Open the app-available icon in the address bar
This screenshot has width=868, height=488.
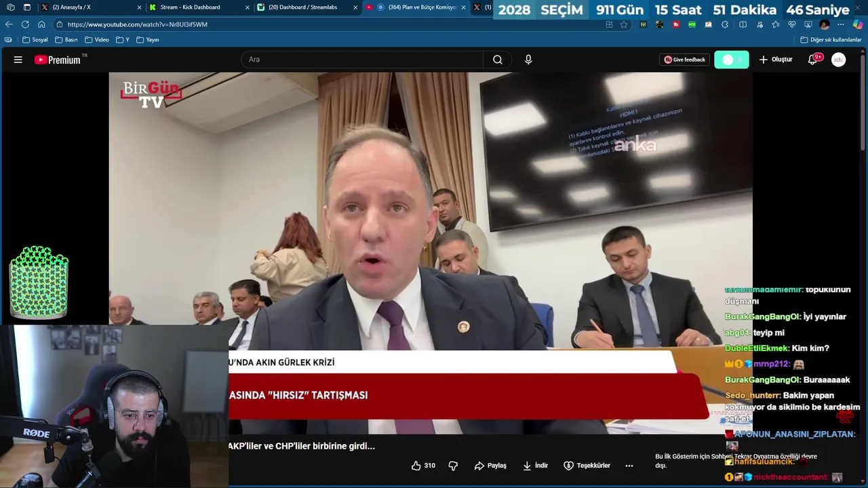coord(609,24)
